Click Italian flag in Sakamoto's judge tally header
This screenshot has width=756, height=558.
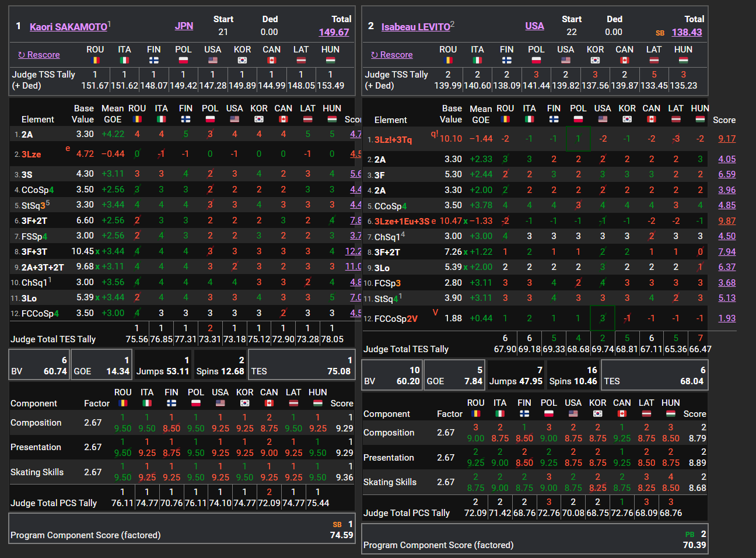pyautogui.click(x=124, y=60)
